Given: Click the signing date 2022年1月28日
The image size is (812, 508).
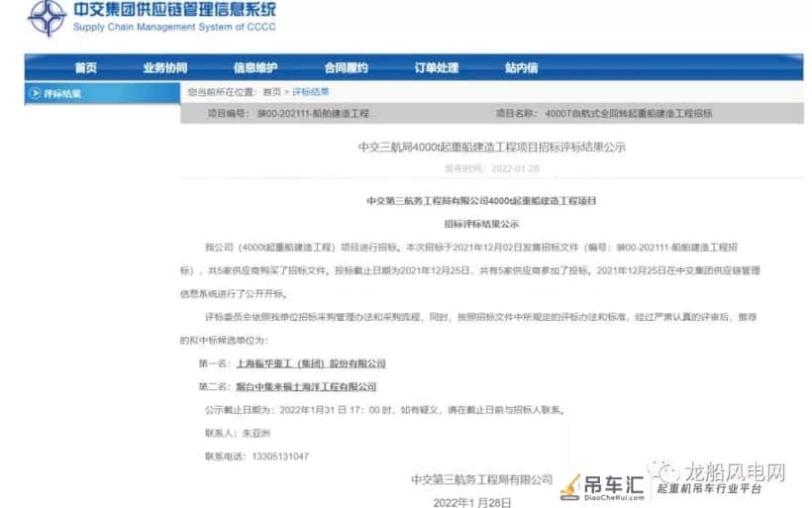Looking at the screenshot, I should coord(472,502).
